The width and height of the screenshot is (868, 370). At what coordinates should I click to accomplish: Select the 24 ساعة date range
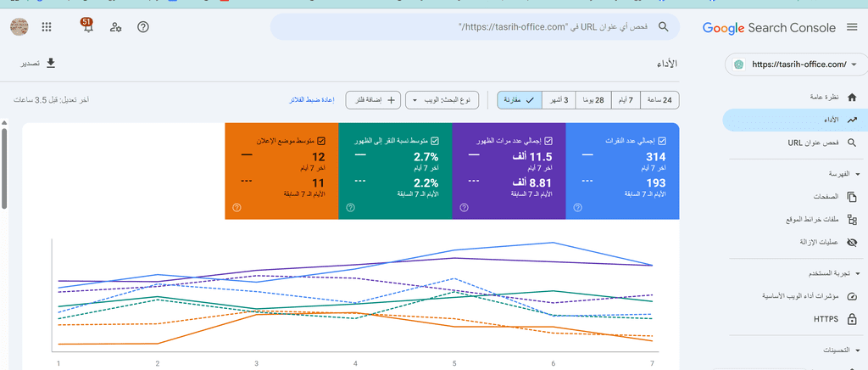click(x=659, y=100)
